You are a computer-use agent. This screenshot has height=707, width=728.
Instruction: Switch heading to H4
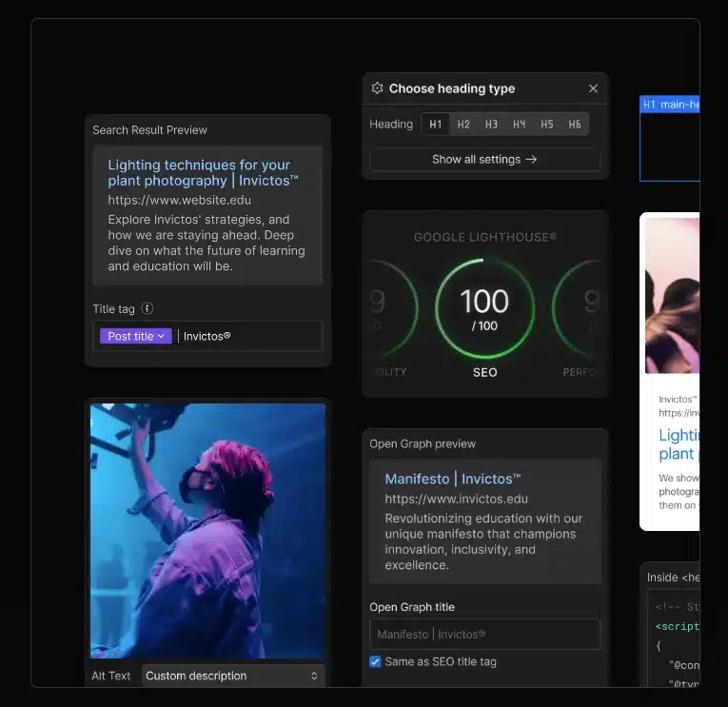[519, 124]
